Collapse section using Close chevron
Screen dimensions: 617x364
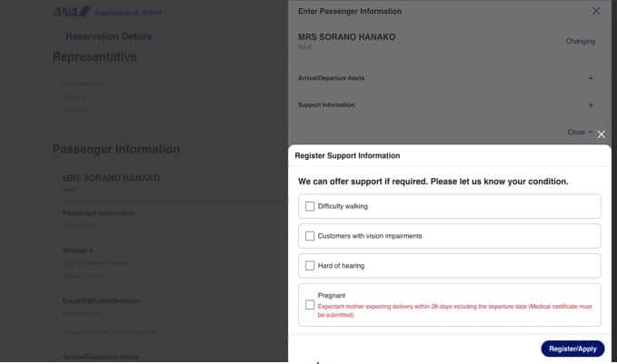click(x=580, y=133)
